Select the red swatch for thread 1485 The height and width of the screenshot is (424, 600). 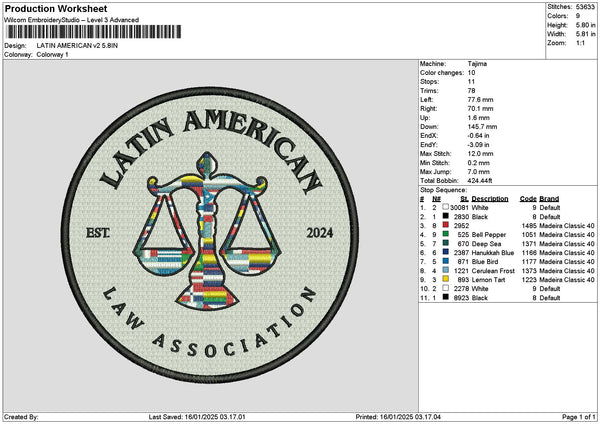[x=445, y=225]
